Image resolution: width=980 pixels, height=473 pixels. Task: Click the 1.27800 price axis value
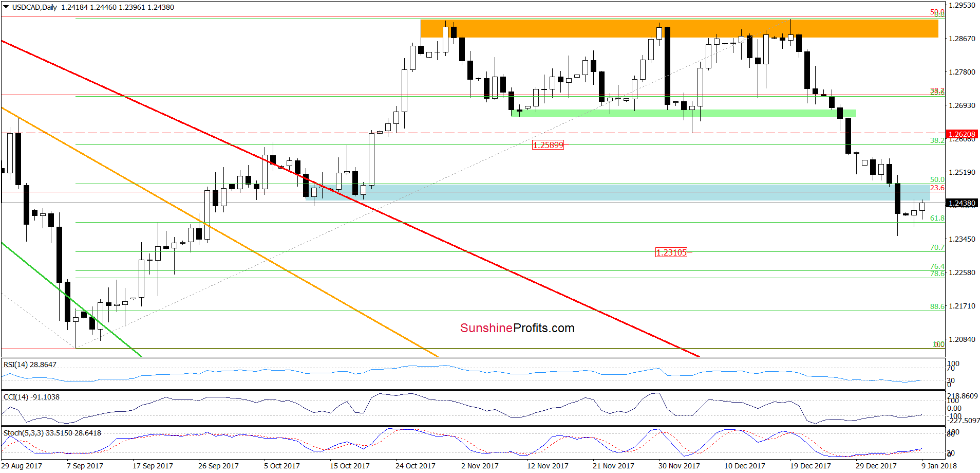[x=962, y=72]
